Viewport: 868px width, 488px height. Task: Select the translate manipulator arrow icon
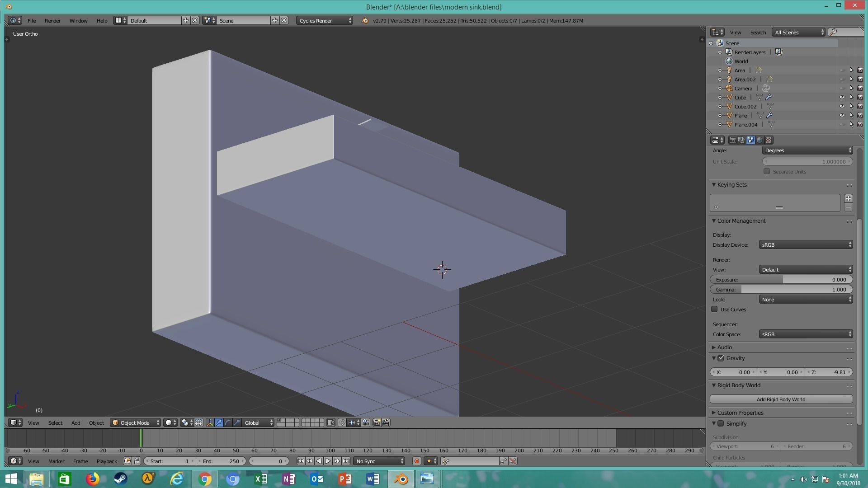[219, 422]
